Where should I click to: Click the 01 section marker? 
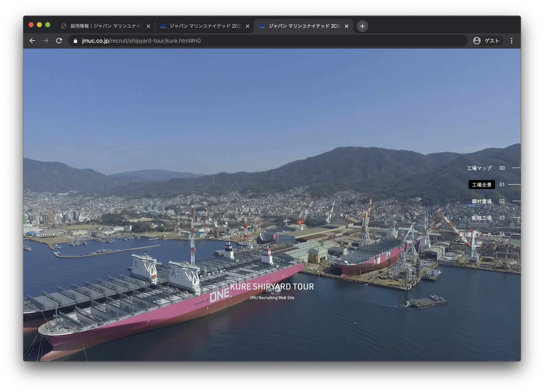point(502,185)
